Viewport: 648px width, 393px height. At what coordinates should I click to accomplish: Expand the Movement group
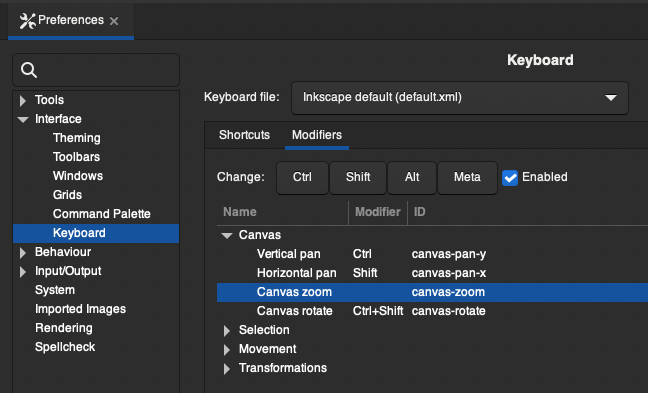tap(227, 350)
